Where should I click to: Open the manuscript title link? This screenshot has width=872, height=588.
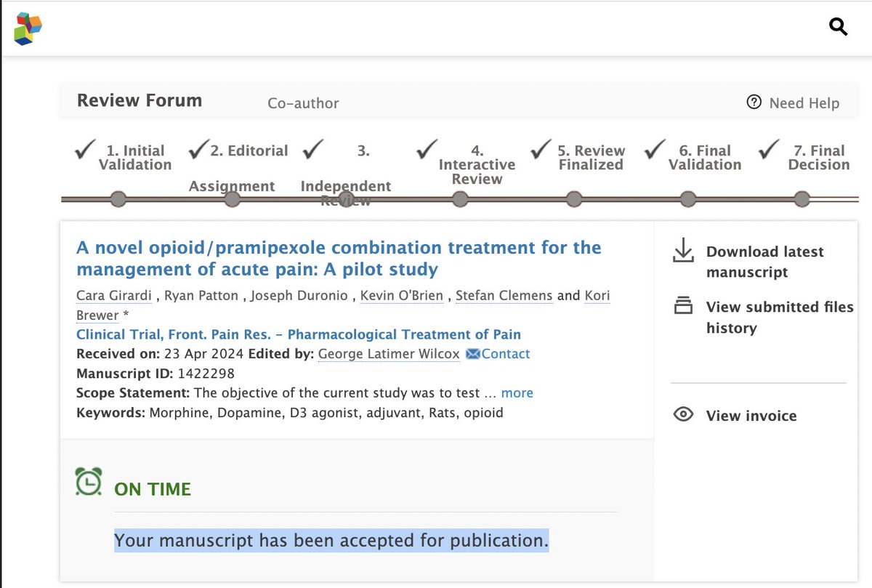(339, 258)
